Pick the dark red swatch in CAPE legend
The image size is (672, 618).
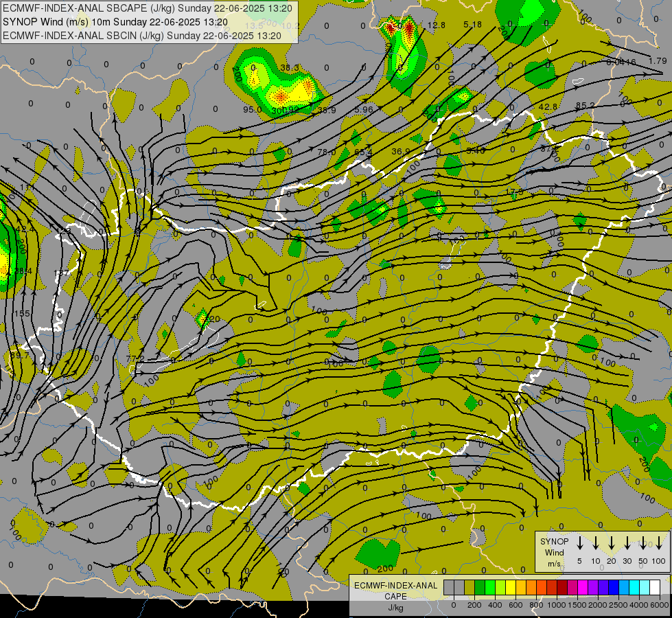[562, 587]
